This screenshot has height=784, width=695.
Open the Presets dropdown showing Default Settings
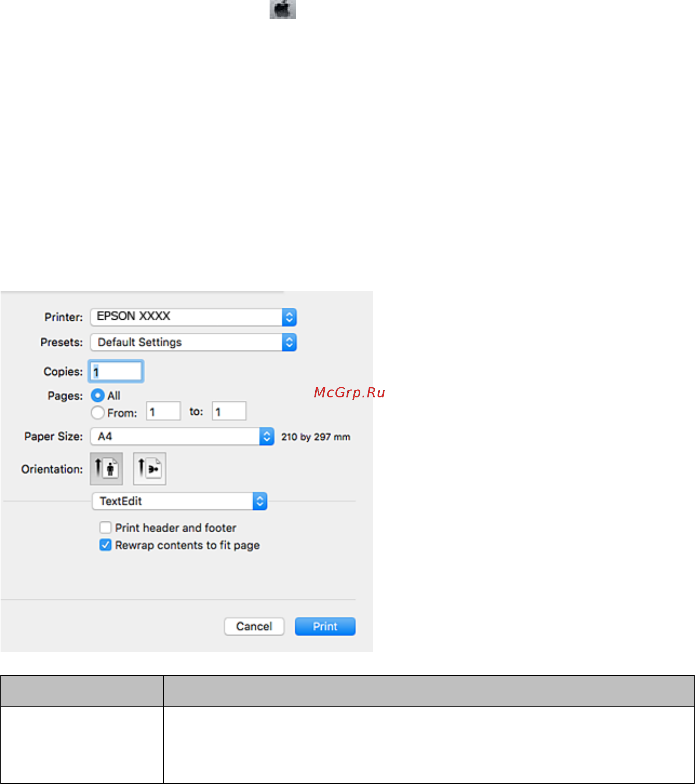pos(193,342)
